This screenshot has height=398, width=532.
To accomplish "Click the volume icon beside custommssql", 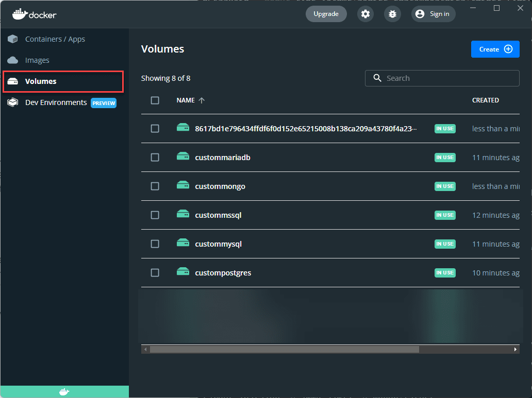I will point(183,214).
